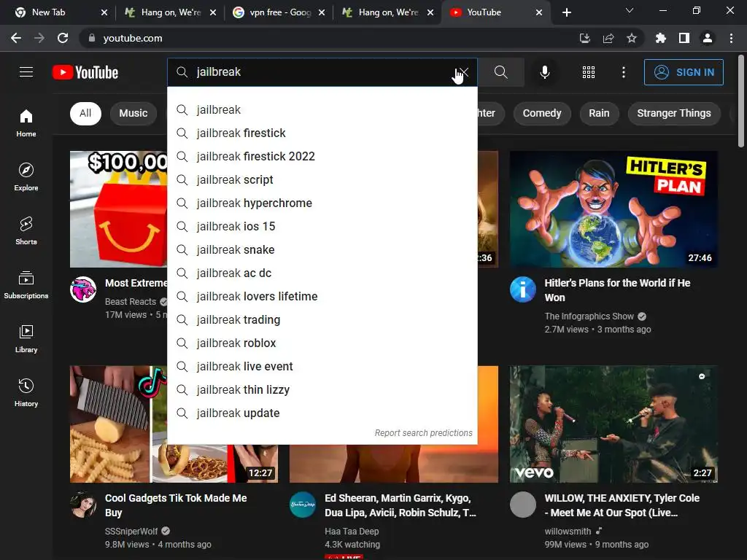Choose suggestion "jailbreak ac dc"

pyautogui.click(x=322, y=273)
